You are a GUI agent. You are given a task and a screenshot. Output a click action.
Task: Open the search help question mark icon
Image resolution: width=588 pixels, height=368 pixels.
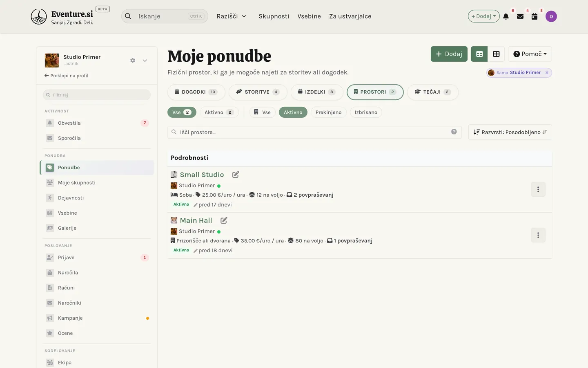click(454, 132)
